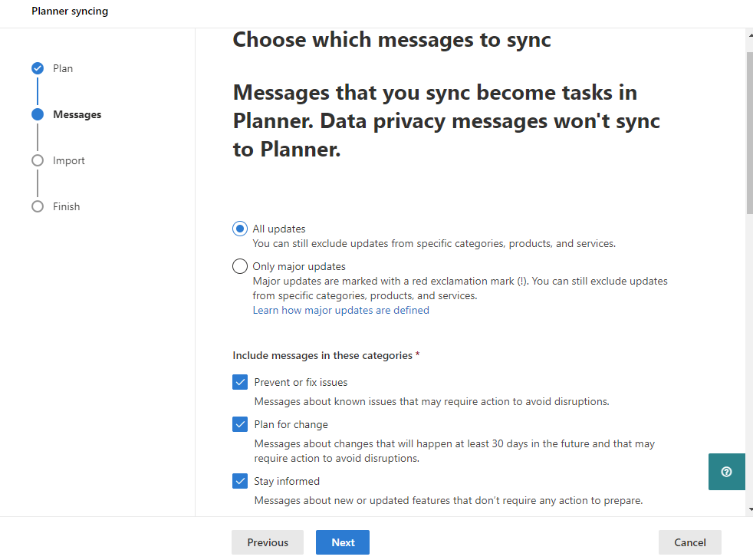This screenshot has height=560, width=753.
Task: Toggle the Plan for change checkbox
Action: coord(240,424)
